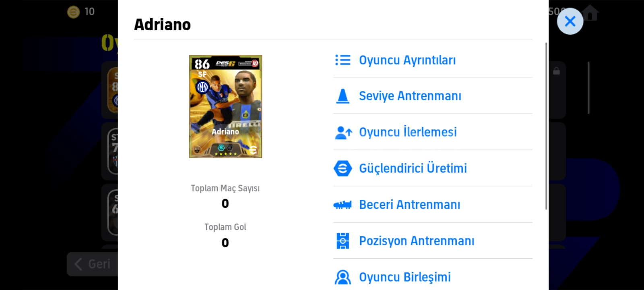Click the dialog's vertical scrollbar
The height and width of the screenshot is (290, 644).
[546, 126]
